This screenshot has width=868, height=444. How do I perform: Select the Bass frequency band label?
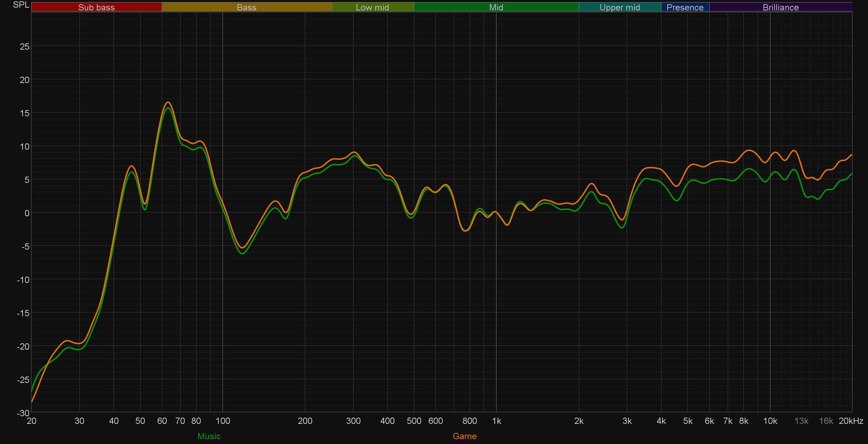click(x=247, y=7)
